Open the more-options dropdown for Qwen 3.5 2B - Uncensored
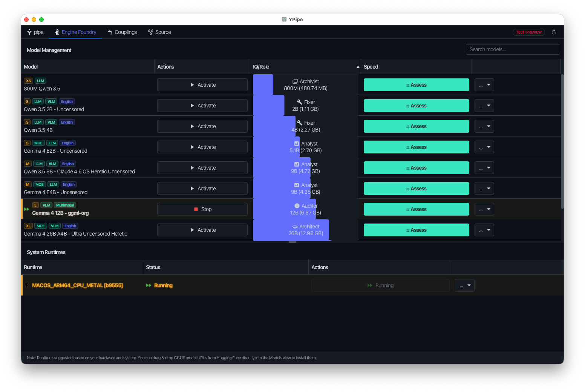This screenshot has height=392, width=585. click(484, 106)
